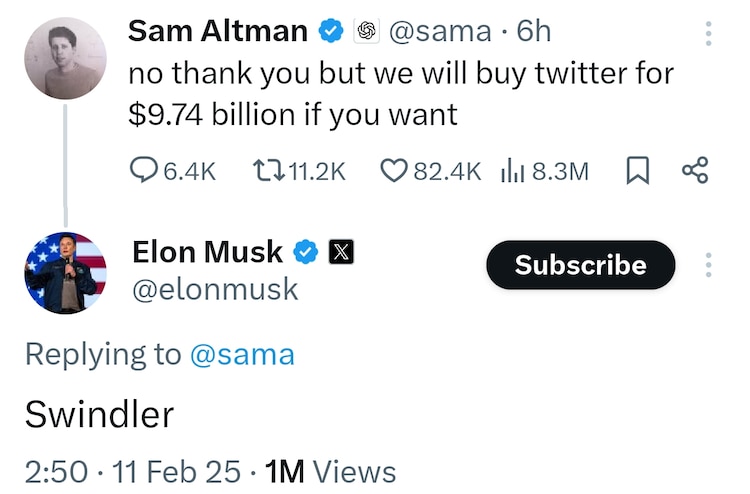The height and width of the screenshot is (494, 750).
Task: Open the 8.3M view analytics icon
Action: click(x=512, y=171)
